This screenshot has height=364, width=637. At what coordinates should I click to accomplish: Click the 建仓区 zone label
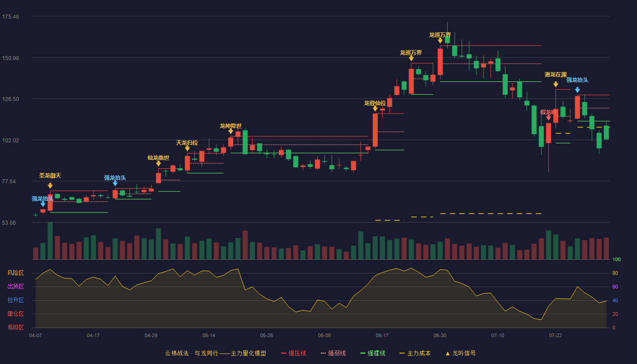15,314
